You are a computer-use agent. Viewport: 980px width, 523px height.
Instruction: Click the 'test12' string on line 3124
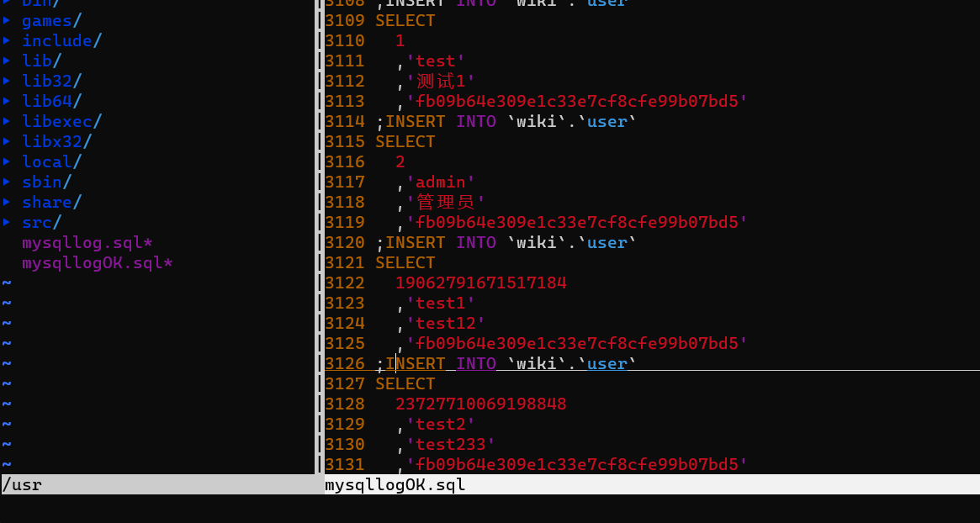coord(446,324)
